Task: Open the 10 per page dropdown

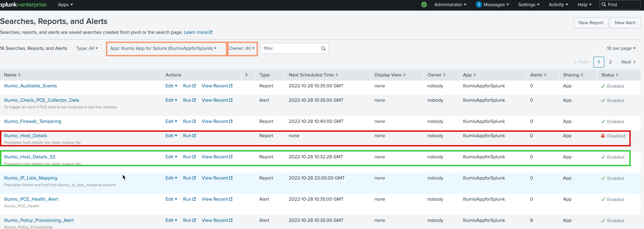Action: (621, 48)
